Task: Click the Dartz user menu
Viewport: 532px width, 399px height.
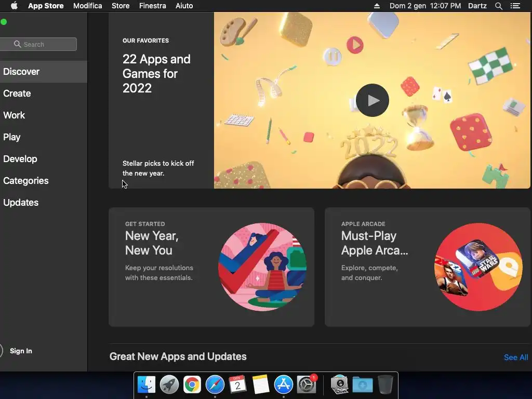Action: coord(477,6)
